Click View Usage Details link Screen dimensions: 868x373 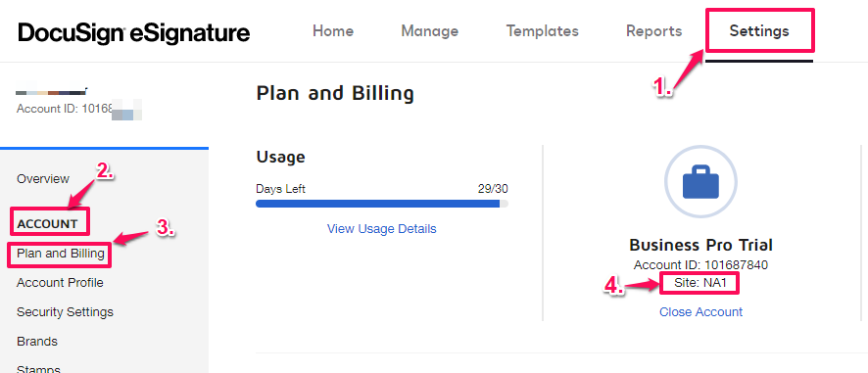tap(381, 228)
